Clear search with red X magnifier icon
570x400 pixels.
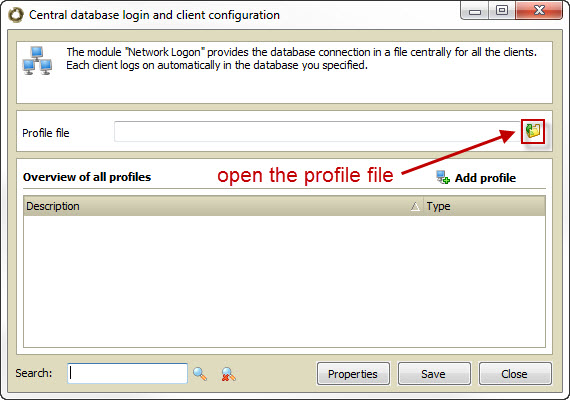[228, 374]
